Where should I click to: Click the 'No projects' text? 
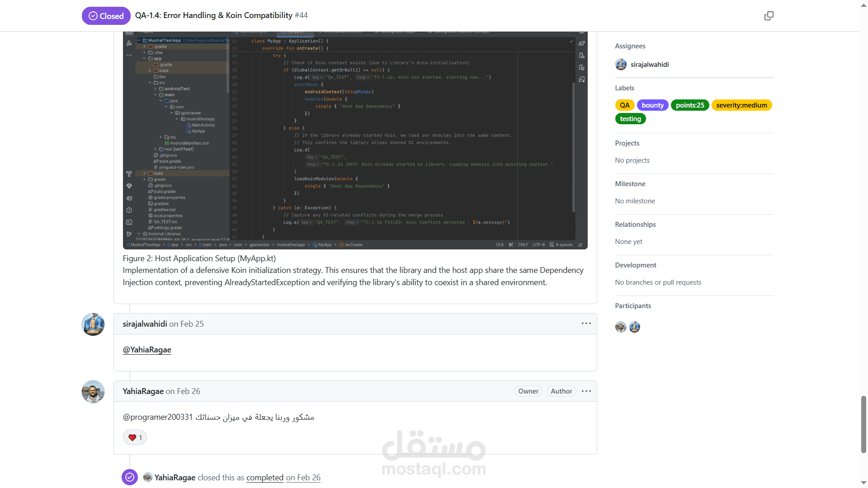(632, 160)
